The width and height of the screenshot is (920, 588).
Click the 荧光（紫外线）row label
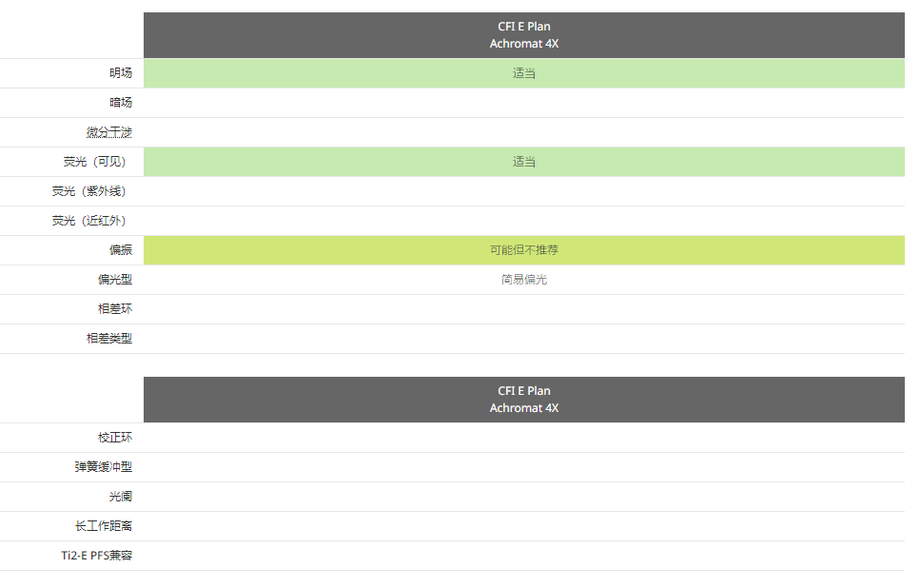coord(88,191)
